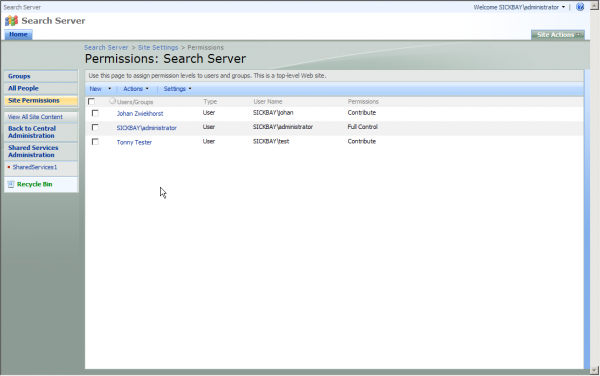Check the box for Tonny Tester

95,142
